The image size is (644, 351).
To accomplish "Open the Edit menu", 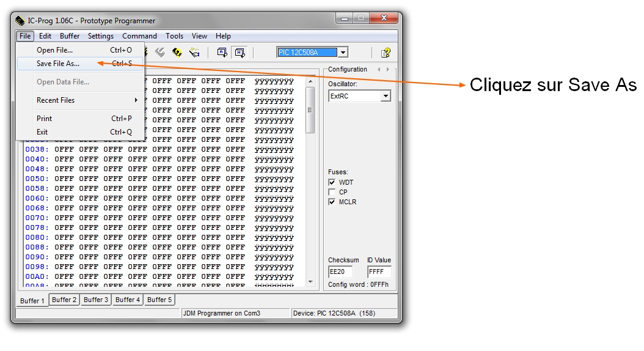I will [x=45, y=35].
